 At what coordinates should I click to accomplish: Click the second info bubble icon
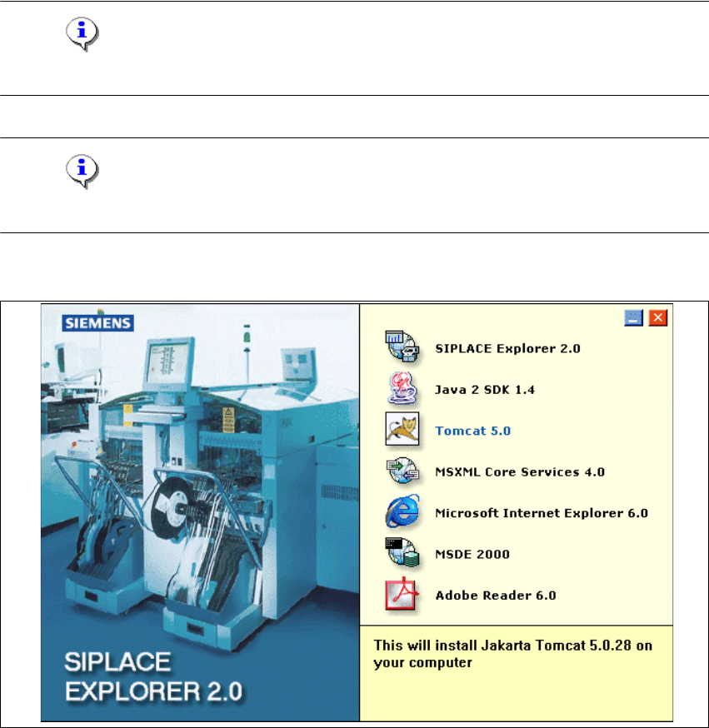click(82, 171)
